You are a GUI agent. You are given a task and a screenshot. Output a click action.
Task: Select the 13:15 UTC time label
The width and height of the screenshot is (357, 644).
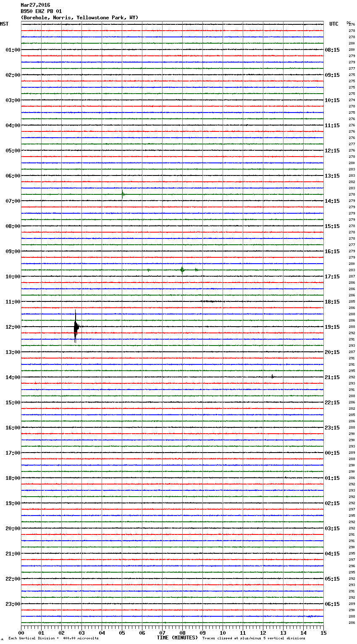coord(332,176)
